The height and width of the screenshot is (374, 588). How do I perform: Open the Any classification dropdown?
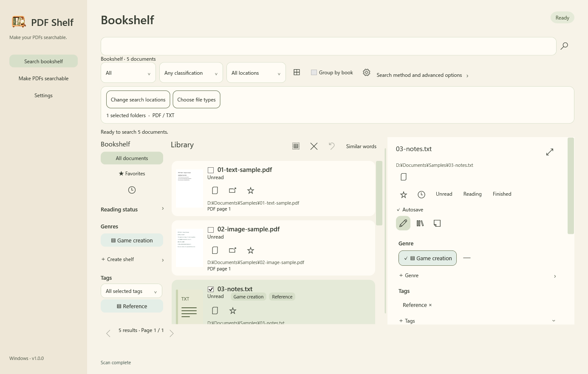191,73
